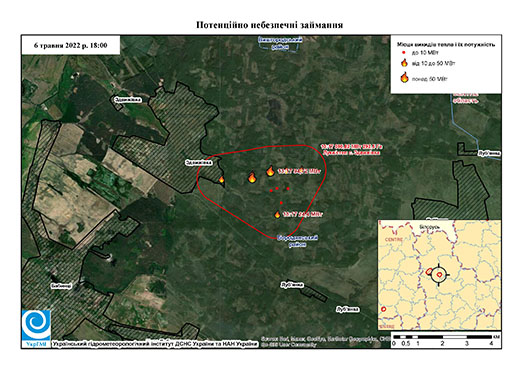The image size is (520, 368).
Task: Click the crosshair target marker in the inset map
Action: tap(439, 274)
